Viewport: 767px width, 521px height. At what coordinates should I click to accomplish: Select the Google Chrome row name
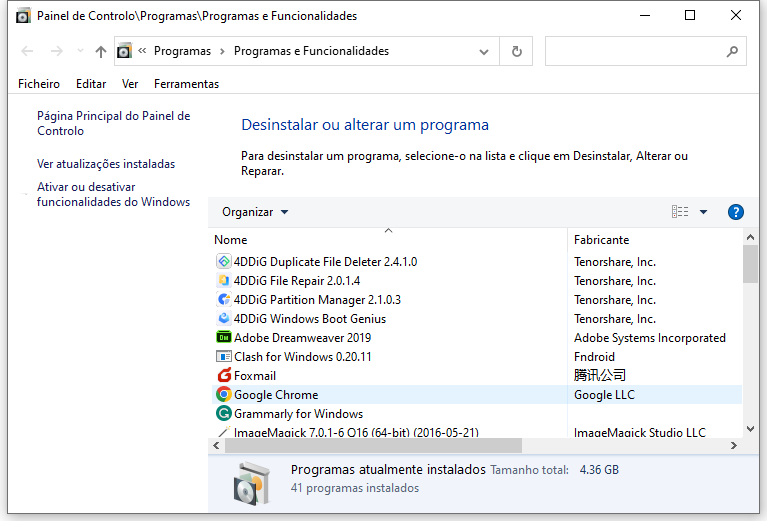coord(276,395)
